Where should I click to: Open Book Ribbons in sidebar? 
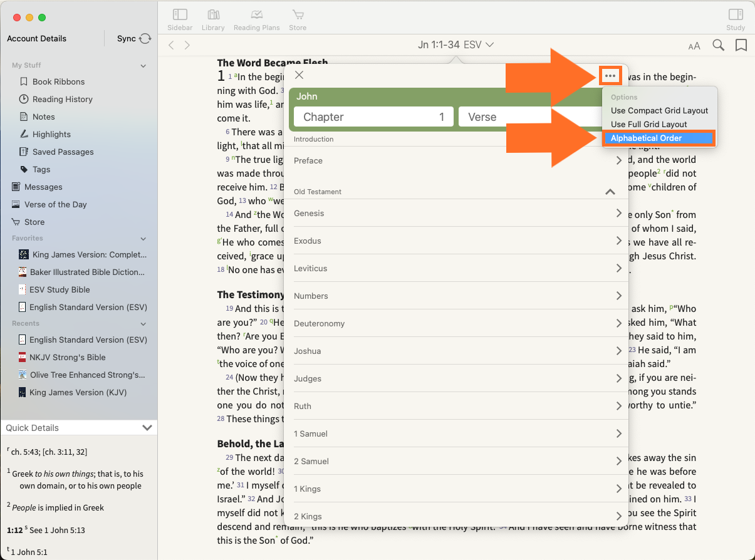[x=58, y=81]
